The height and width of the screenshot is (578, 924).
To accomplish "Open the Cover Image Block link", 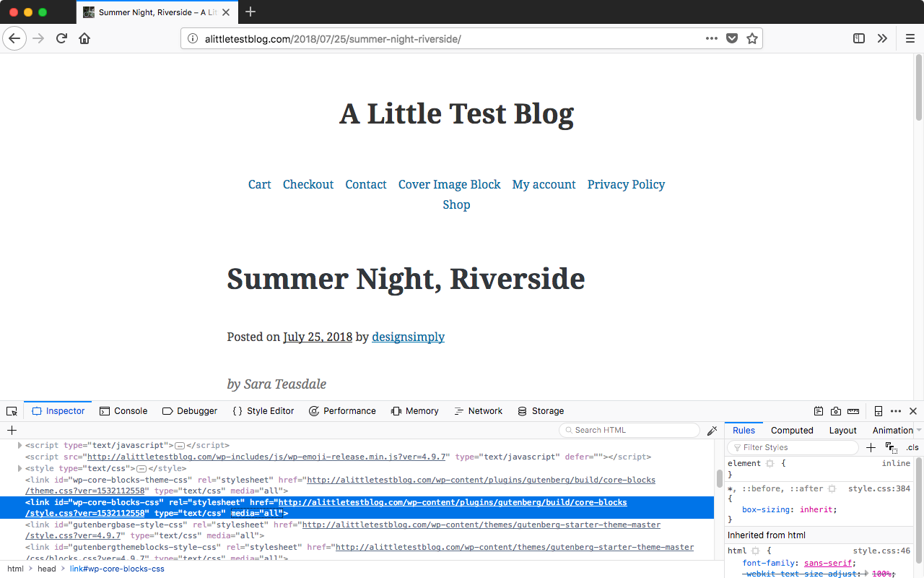I will pos(450,184).
